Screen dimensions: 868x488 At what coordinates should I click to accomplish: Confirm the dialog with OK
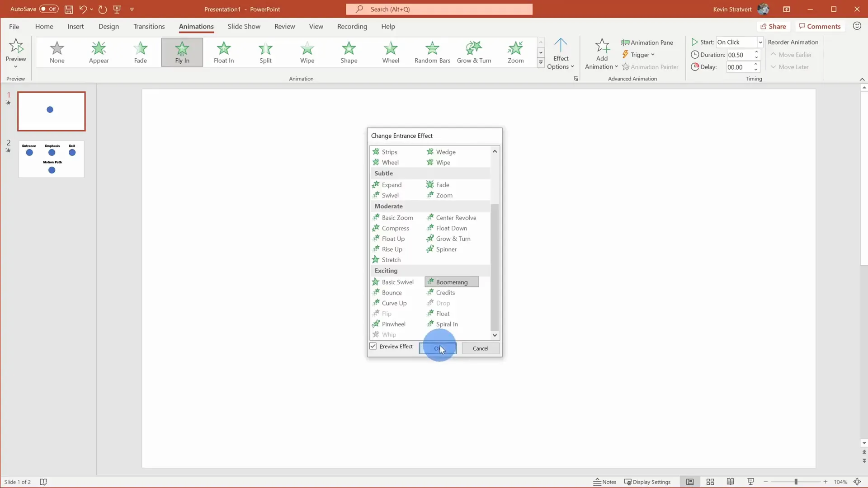coord(438,348)
